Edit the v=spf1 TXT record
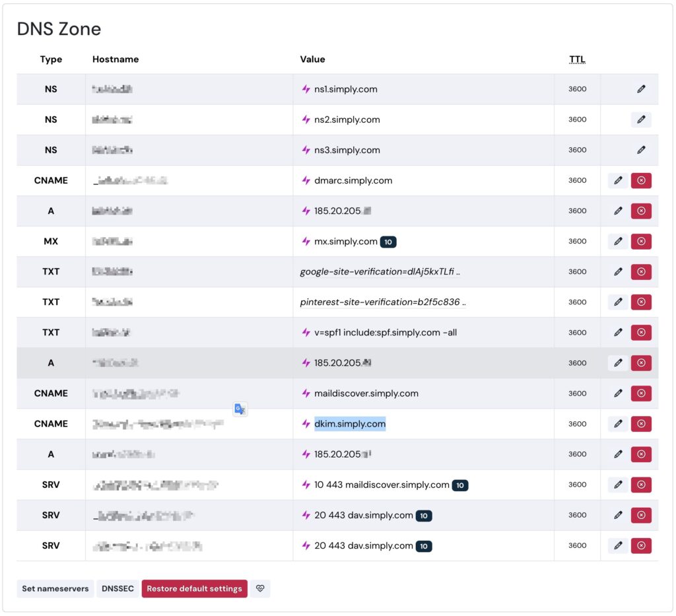Screen dimensions: 676x616 [x=618, y=332]
